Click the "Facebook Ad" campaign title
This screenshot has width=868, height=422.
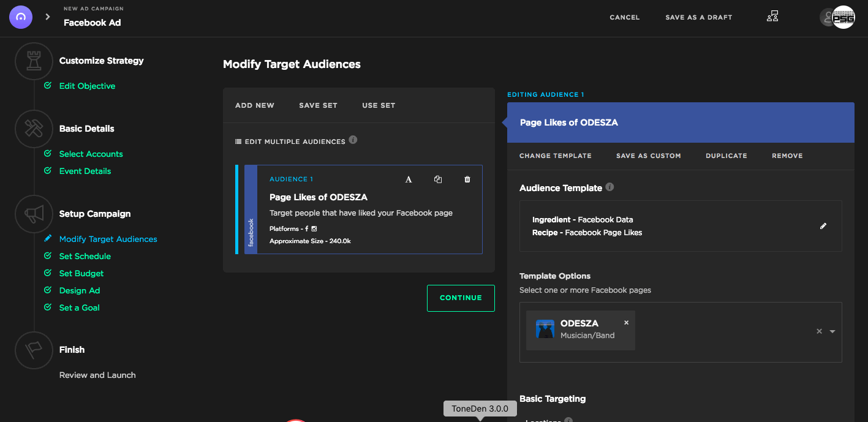coord(92,23)
